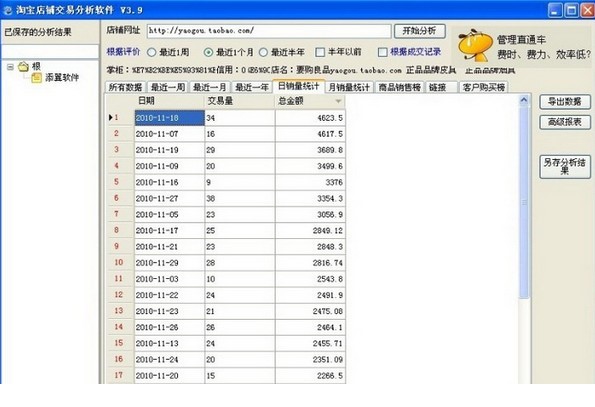Click the date cell 2010-11-21
Image resolution: width=595 pixels, height=407 pixels.
click(x=170, y=247)
